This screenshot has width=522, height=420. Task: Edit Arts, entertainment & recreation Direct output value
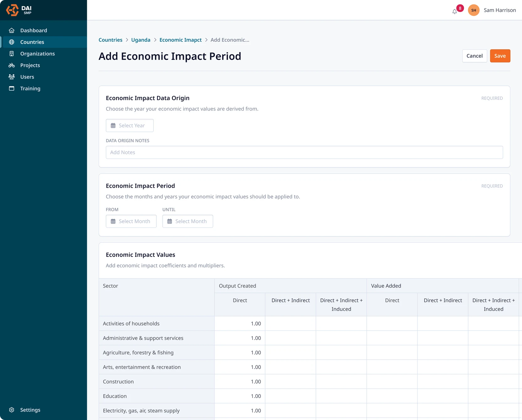tap(240, 367)
